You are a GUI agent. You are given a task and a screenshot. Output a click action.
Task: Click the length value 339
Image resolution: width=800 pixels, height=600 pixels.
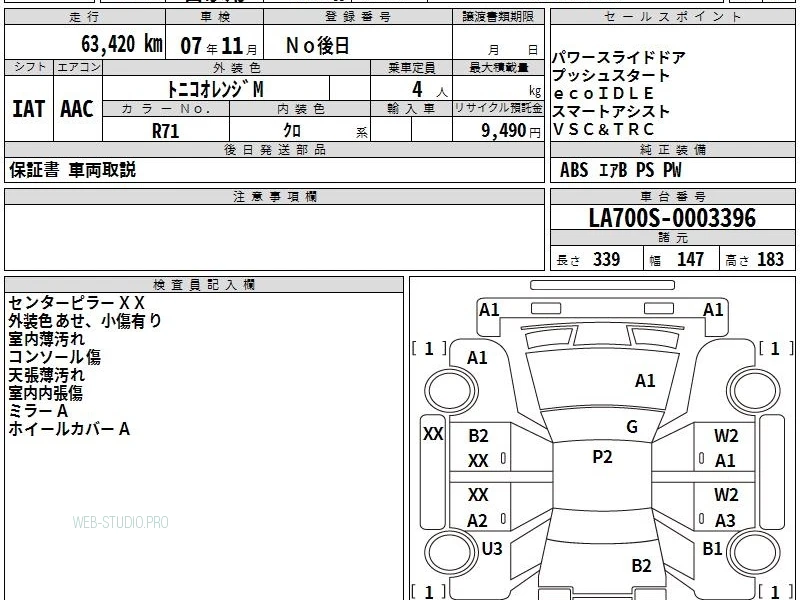click(x=607, y=259)
